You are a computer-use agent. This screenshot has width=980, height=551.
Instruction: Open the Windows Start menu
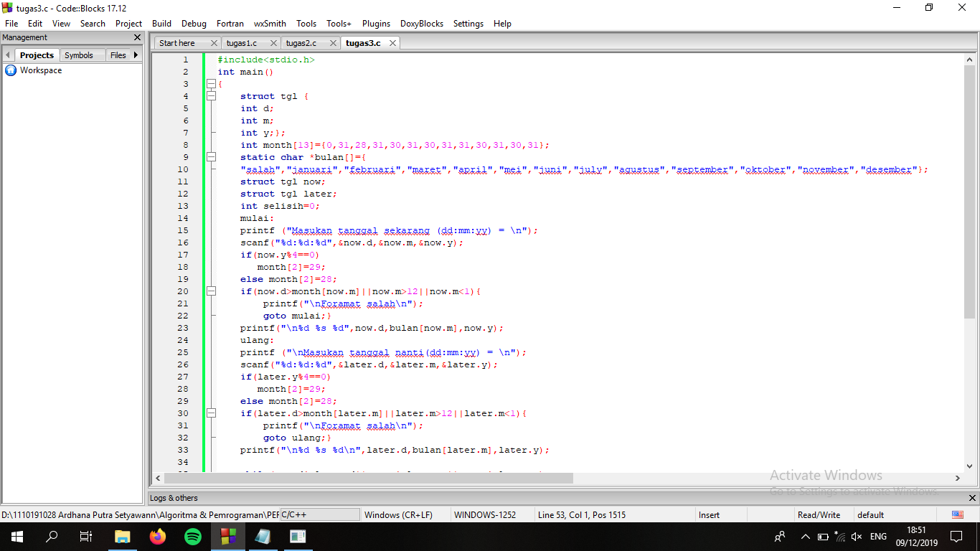pos(17,537)
